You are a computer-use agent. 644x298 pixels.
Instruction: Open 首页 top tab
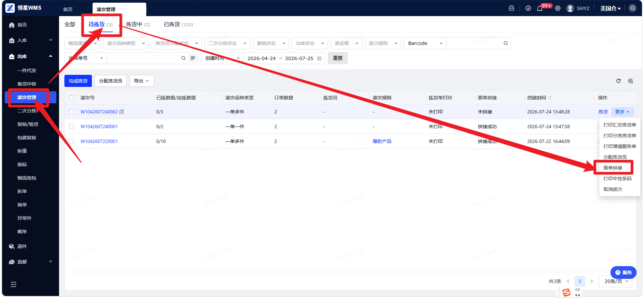[x=68, y=9]
